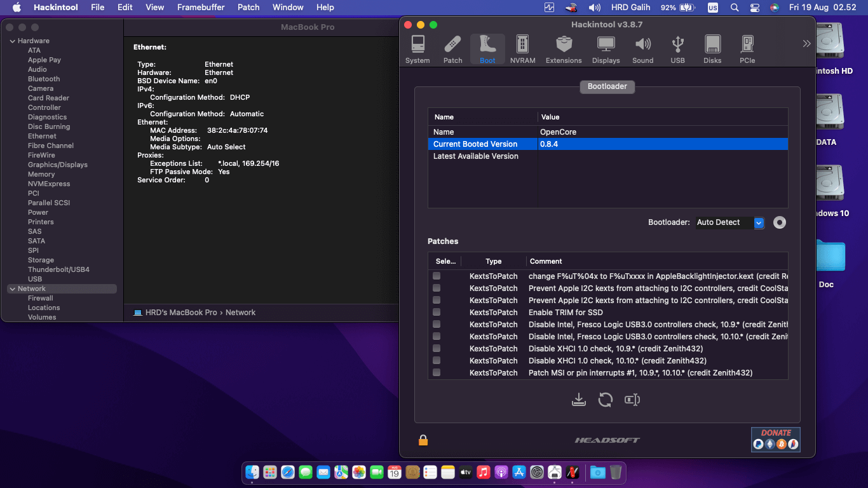Select Firewall under Network in the sidebar
This screenshot has height=488, width=868.
[41, 299]
